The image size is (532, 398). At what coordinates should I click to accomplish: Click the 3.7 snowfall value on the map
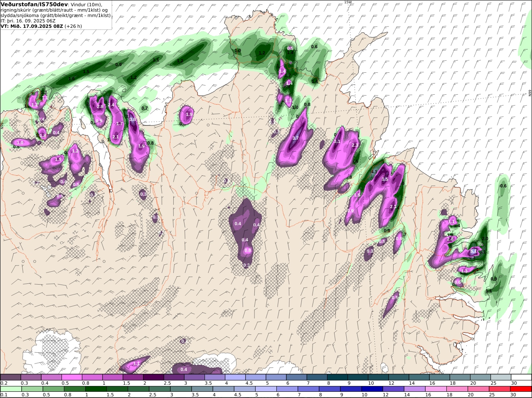(x=296, y=138)
